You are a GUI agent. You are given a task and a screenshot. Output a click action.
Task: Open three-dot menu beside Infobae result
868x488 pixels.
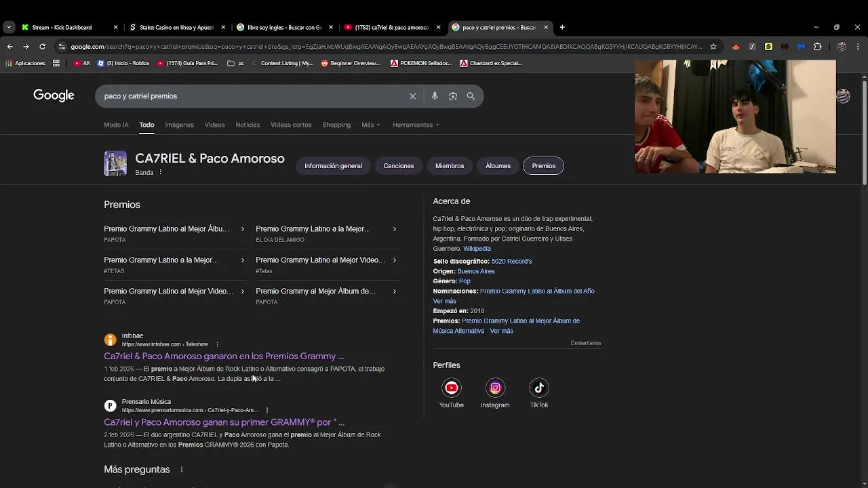217,344
